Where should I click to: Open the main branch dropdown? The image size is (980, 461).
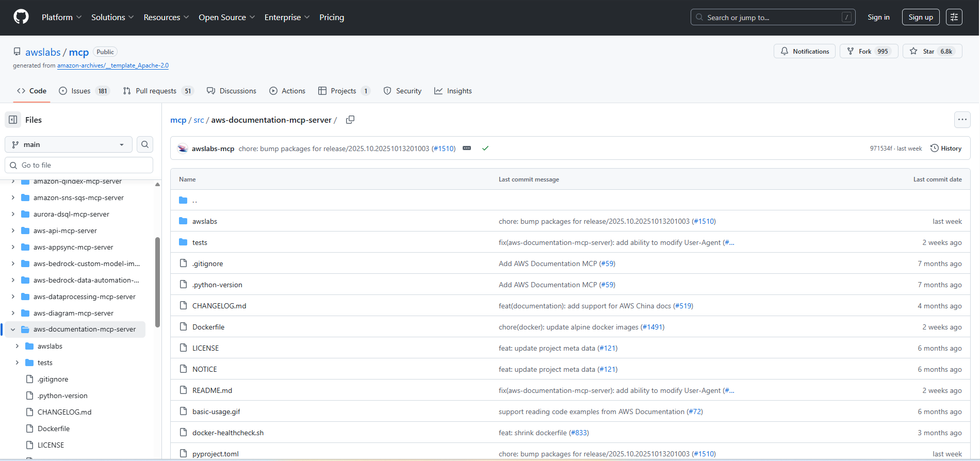point(69,144)
